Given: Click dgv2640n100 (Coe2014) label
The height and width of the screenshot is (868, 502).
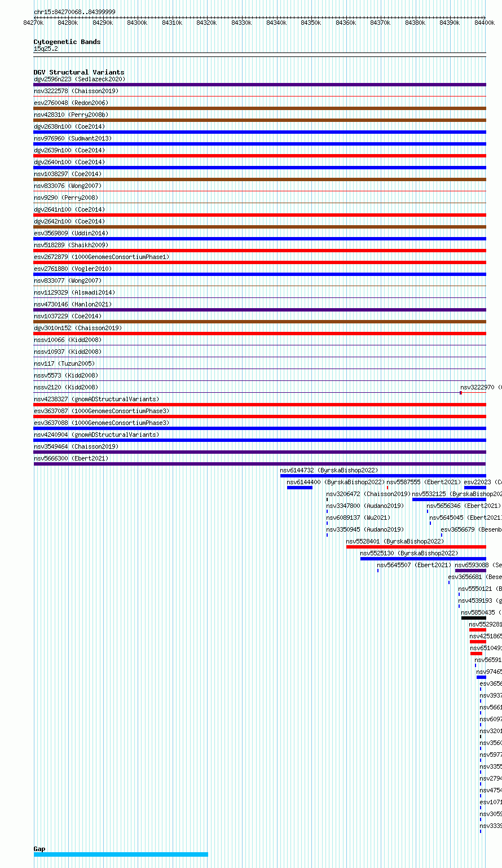Looking at the screenshot, I should (69, 162).
